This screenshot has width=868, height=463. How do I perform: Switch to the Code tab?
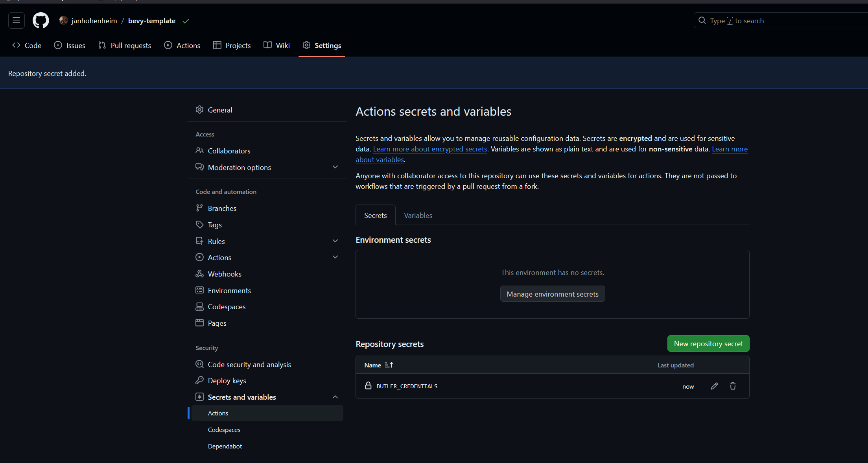pos(26,45)
